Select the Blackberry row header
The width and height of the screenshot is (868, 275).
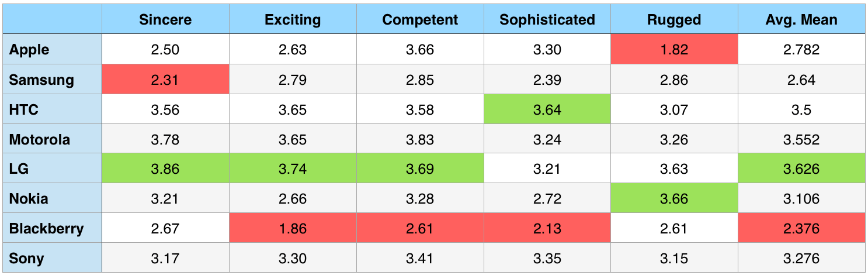(47, 229)
